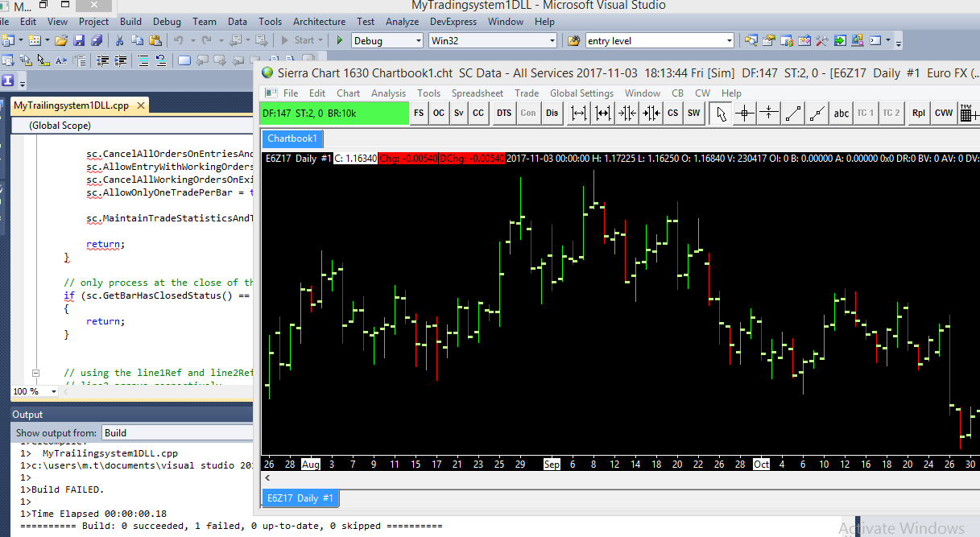980x537 pixels.
Task: Click the Sep label on chart date axis
Action: click(x=552, y=465)
